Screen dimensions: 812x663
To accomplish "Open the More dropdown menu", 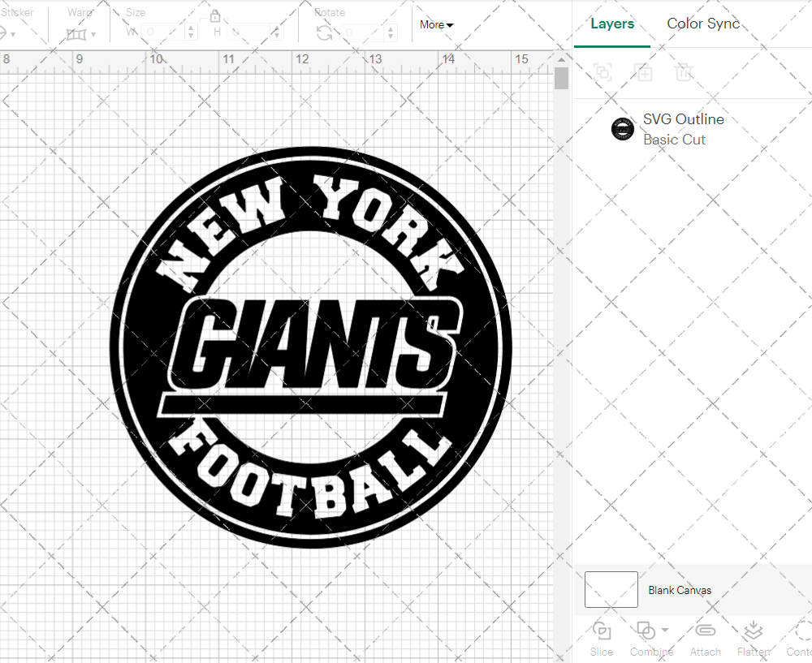I will pos(436,25).
